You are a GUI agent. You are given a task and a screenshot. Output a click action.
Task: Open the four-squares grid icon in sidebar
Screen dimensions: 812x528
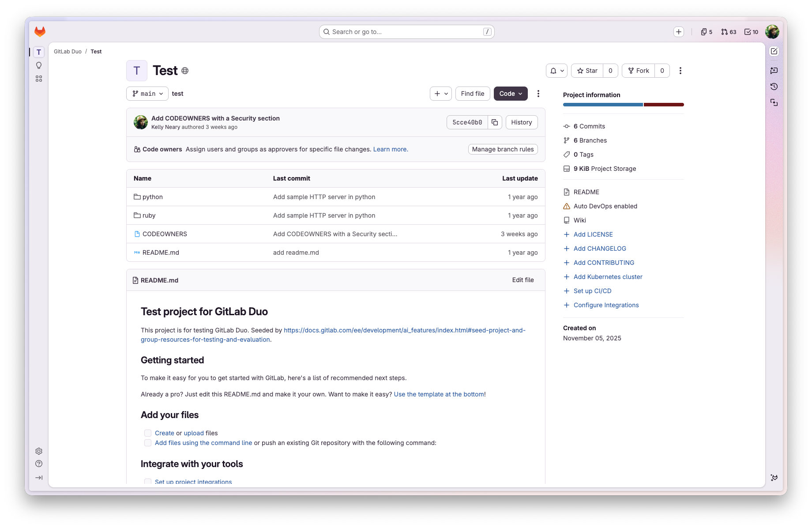point(39,79)
